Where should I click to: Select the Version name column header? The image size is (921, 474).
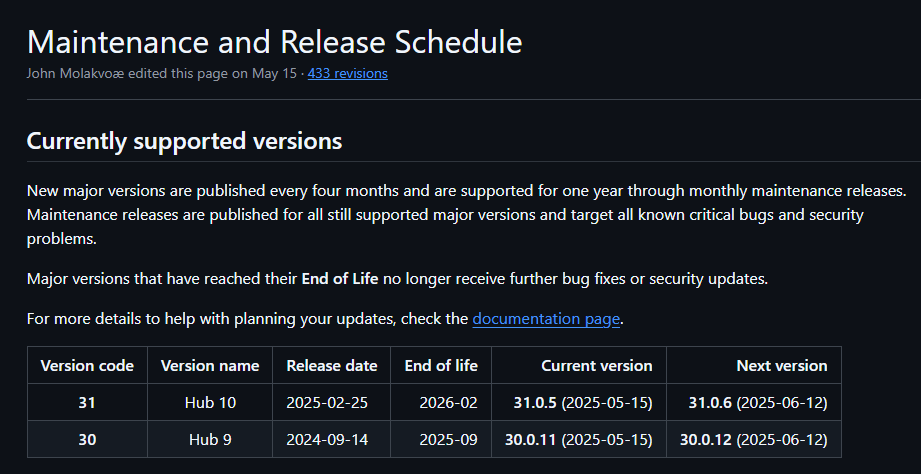[210, 365]
